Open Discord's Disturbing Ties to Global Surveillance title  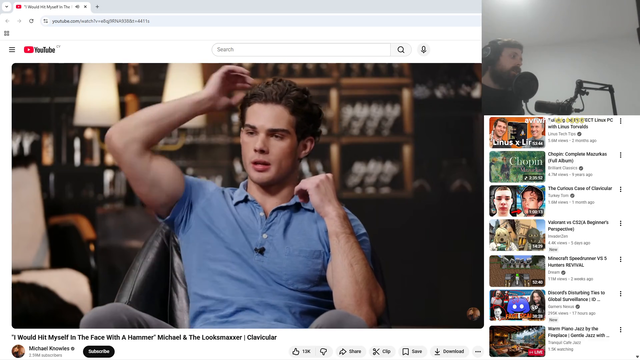click(x=576, y=296)
